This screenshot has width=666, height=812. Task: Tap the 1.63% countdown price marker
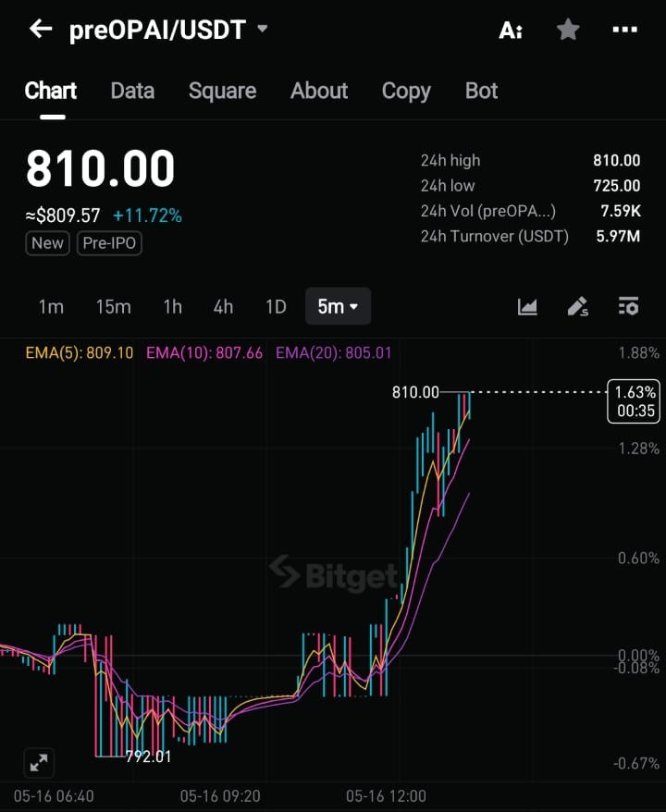pyautogui.click(x=634, y=401)
